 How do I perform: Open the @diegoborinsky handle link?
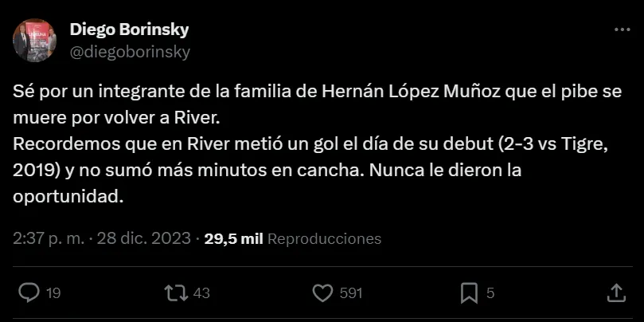pos(130,52)
